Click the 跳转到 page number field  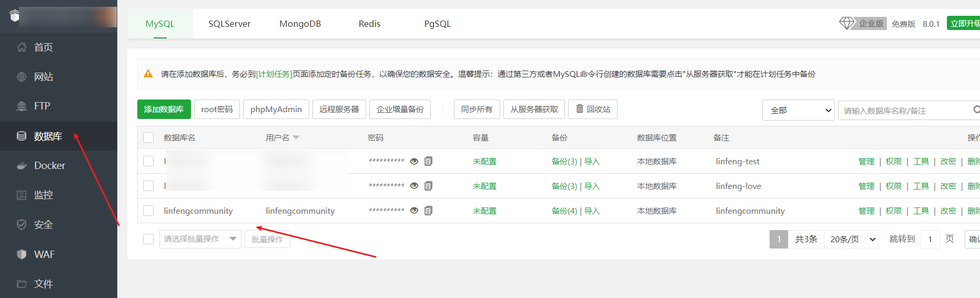point(930,239)
